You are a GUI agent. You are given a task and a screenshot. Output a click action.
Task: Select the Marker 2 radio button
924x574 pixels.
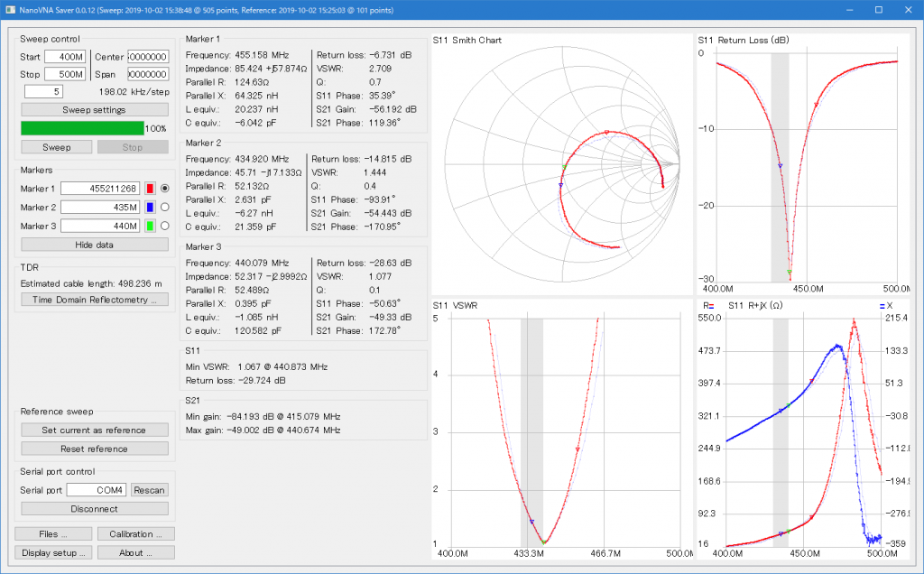[x=164, y=207]
